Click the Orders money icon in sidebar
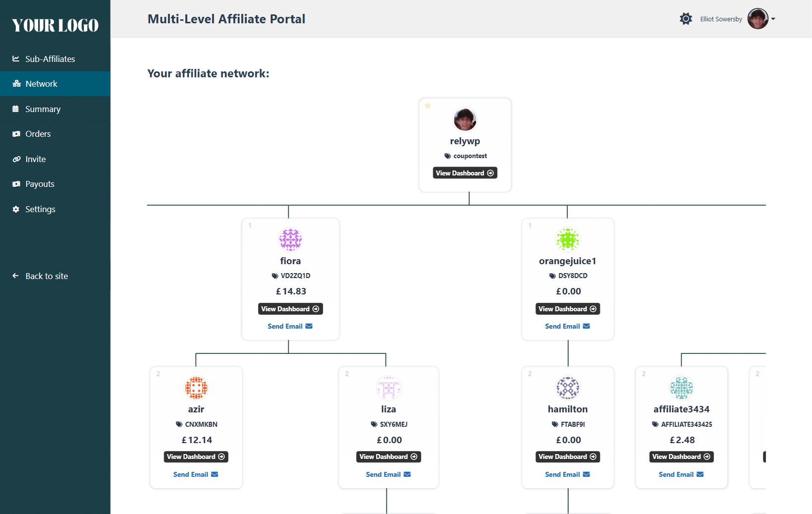The height and width of the screenshot is (514, 812). click(16, 134)
